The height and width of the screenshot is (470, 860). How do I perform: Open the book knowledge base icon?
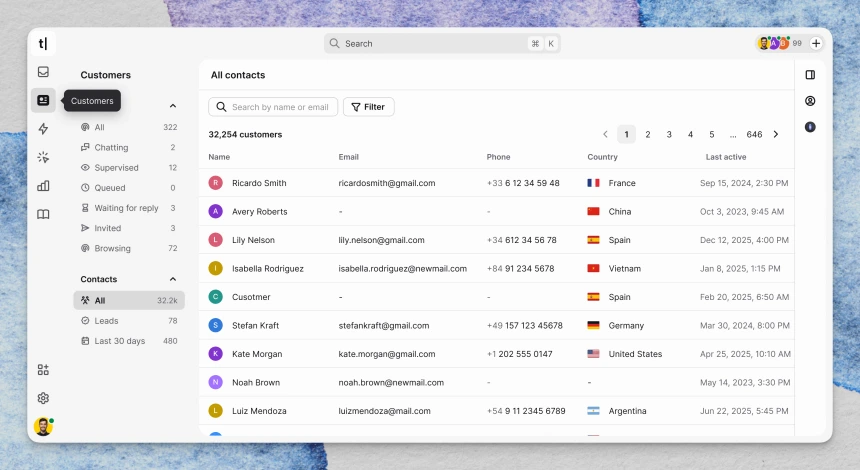point(43,214)
